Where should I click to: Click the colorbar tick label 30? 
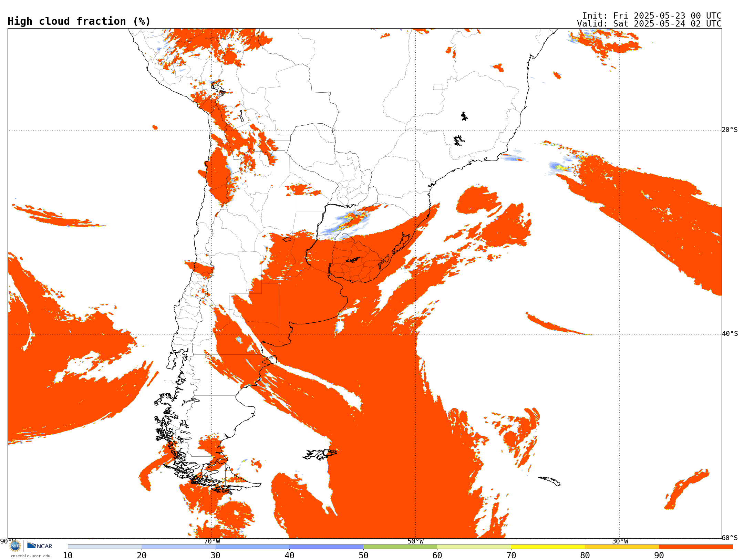click(216, 556)
